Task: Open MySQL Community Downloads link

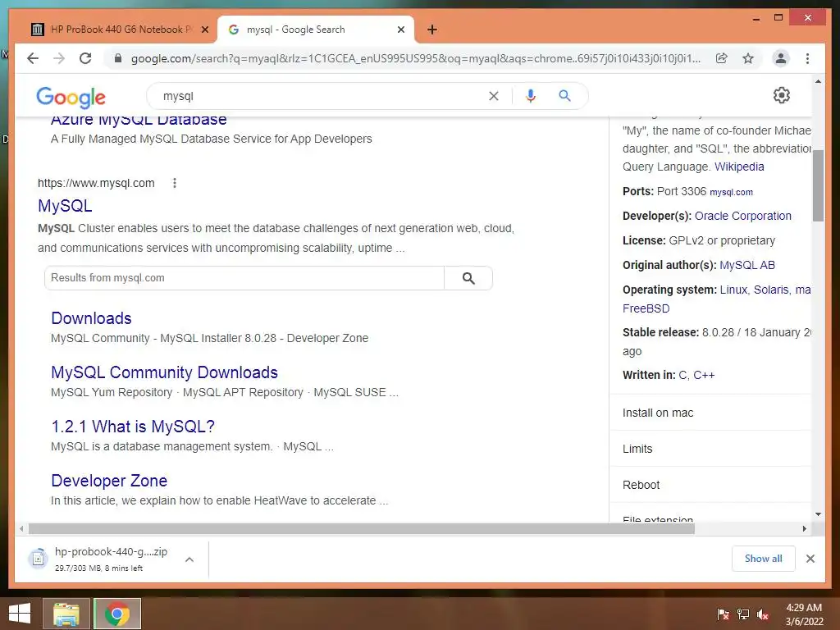Action: click(164, 372)
